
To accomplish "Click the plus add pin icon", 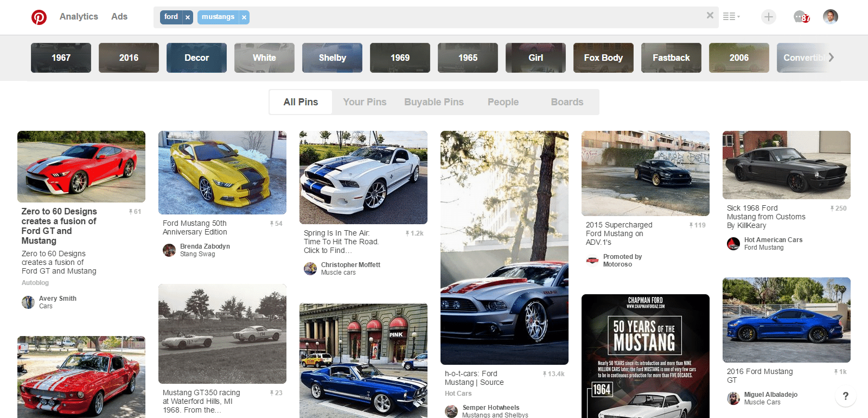I will pyautogui.click(x=768, y=17).
